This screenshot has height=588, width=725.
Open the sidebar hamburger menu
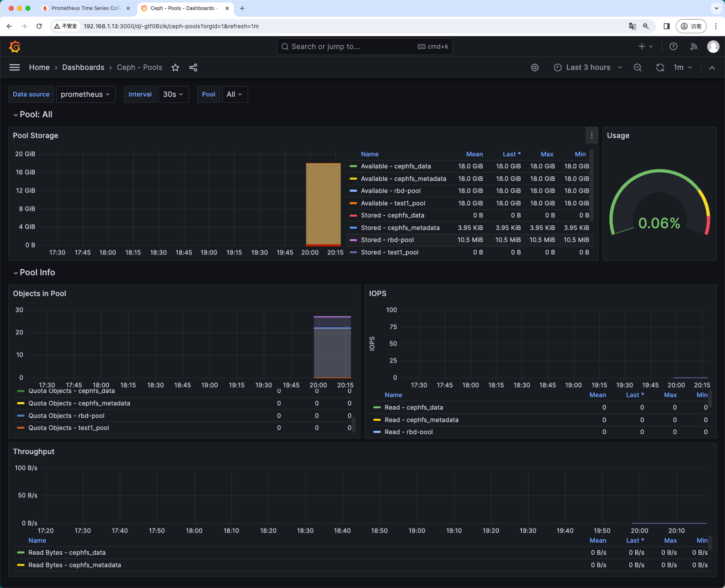click(15, 67)
